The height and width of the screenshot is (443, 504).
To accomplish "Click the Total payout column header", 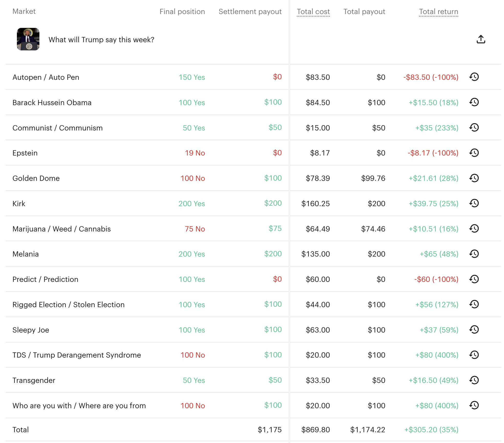I will pos(364,12).
